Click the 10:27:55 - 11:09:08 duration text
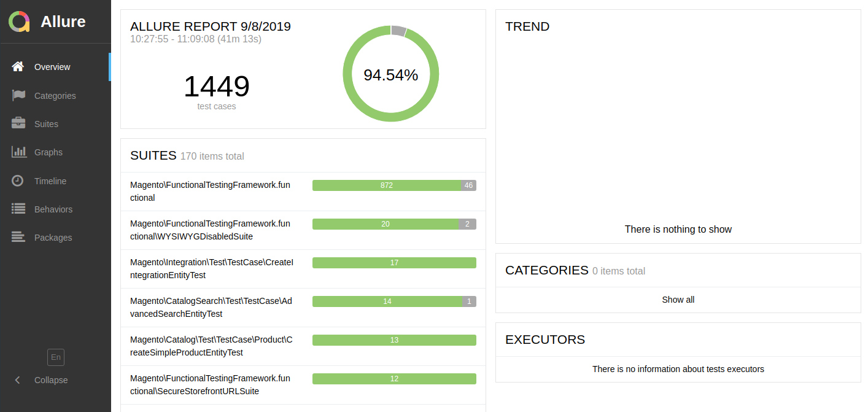 click(x=196, y=39)
